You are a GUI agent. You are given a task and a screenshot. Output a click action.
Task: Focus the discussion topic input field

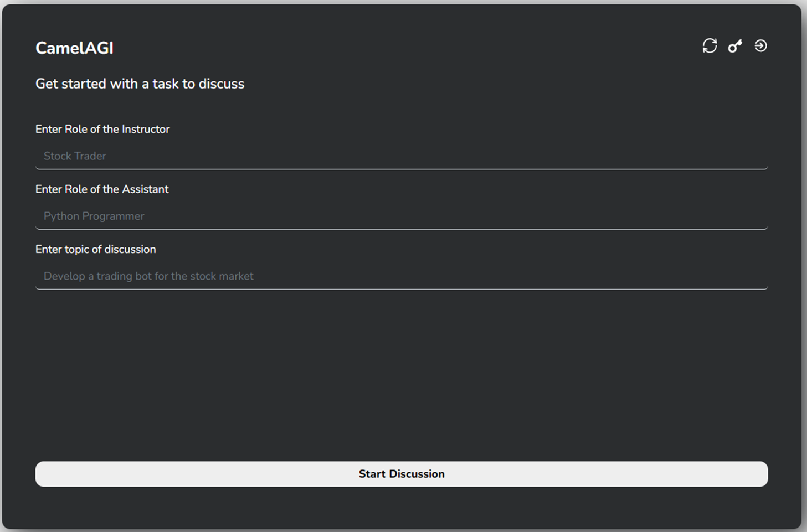(401, 276)
